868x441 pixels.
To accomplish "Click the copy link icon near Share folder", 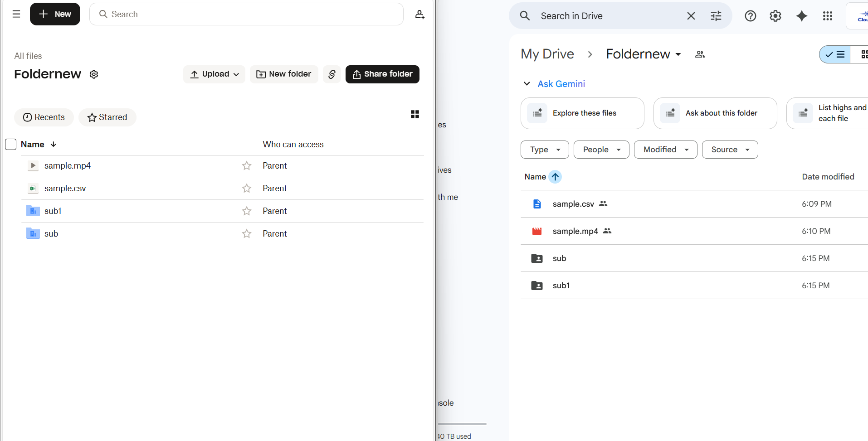I will click(x=332, y=74).
